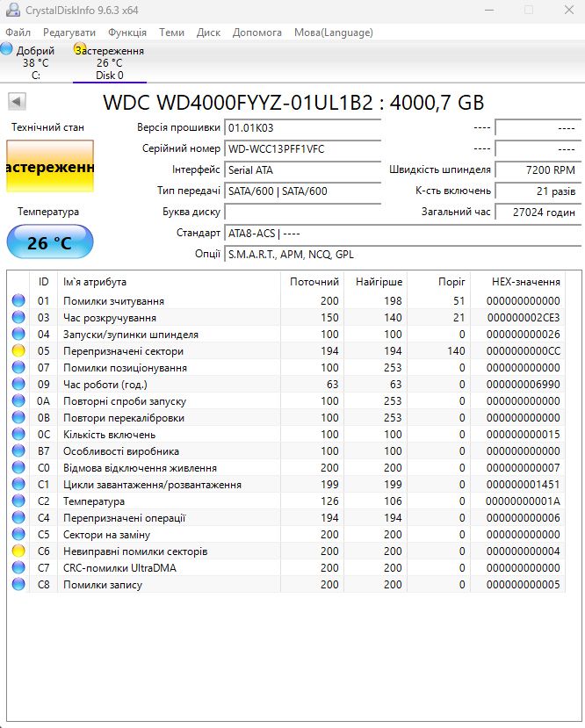This screenshot has height=728, width=585.
Task: Click yellow status dot for attribute C6
Action: [x=18, y=551]
